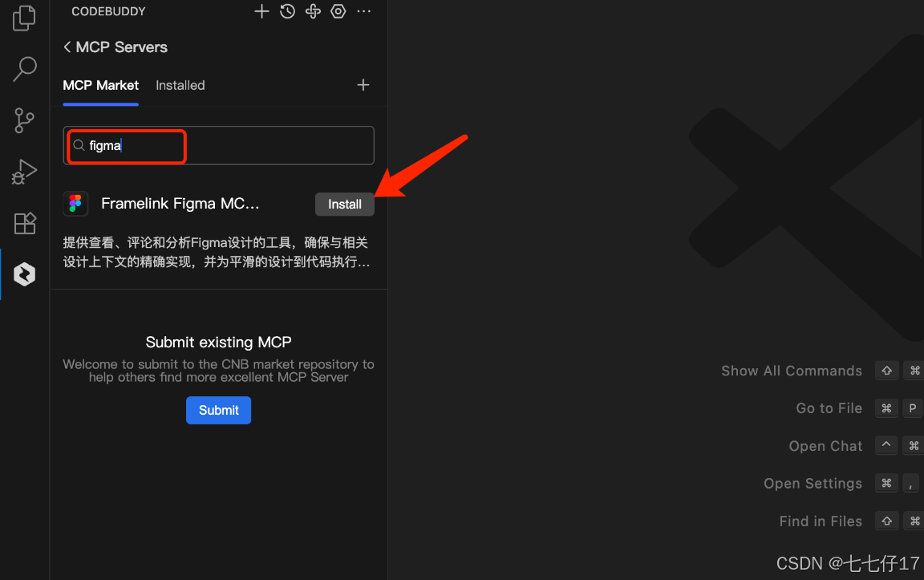This screenshot has height=580, width=924.
Task: Click Find in Files shortcut hint
Action: pos(821,521)
